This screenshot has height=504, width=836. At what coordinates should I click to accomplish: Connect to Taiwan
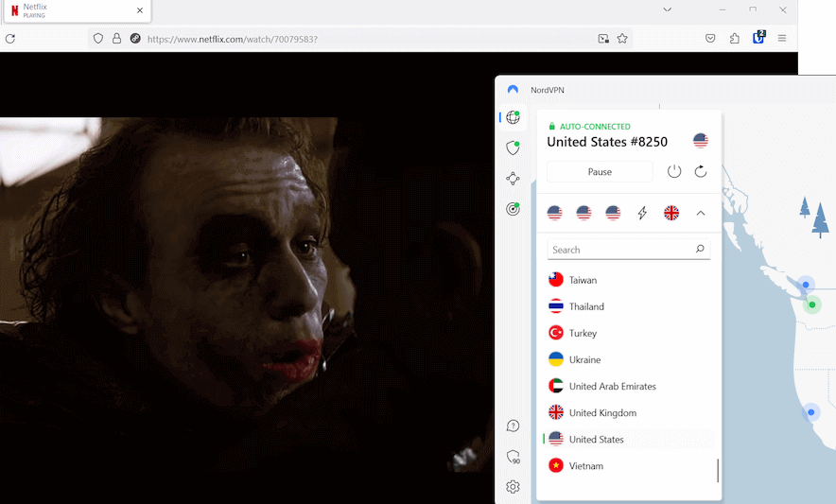tap(629, 280)
